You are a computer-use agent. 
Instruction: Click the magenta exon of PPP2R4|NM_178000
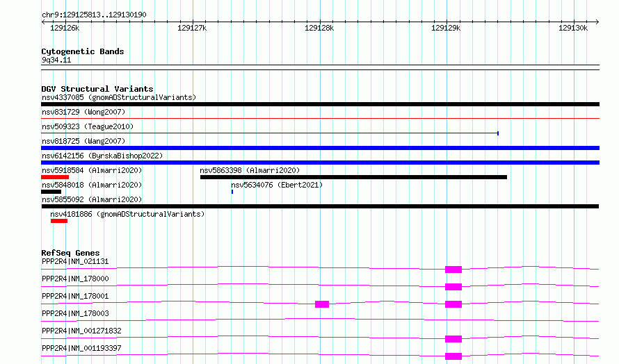pyautogui.click(x=453, y=287)
